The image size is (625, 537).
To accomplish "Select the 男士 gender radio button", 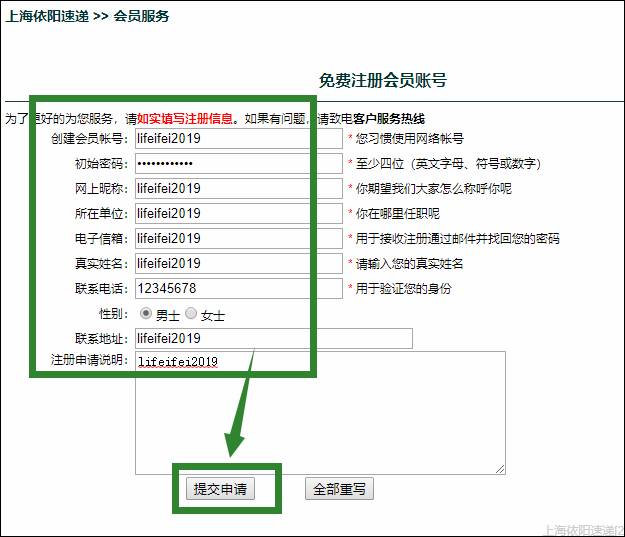I will [145, 314].
